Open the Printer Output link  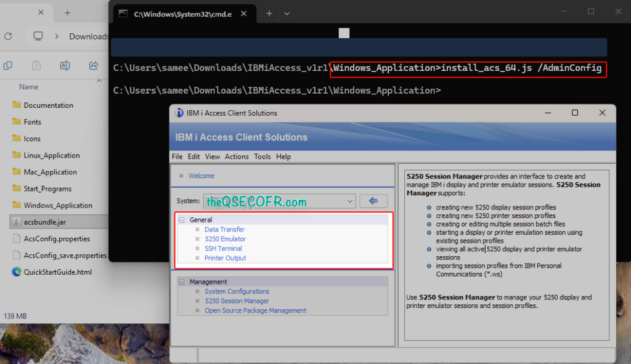[x=226, y=258]
